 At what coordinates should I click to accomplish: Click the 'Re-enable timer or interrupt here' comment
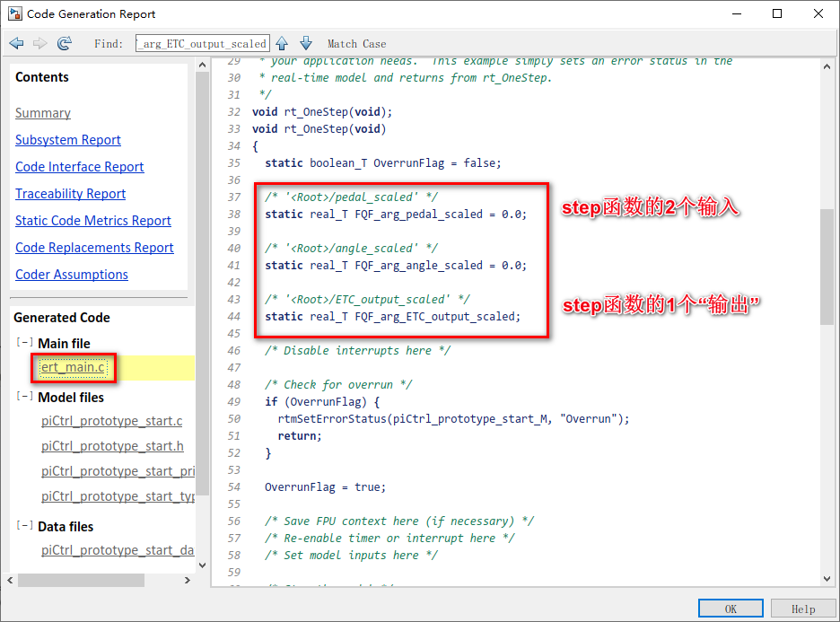point(389,538)
